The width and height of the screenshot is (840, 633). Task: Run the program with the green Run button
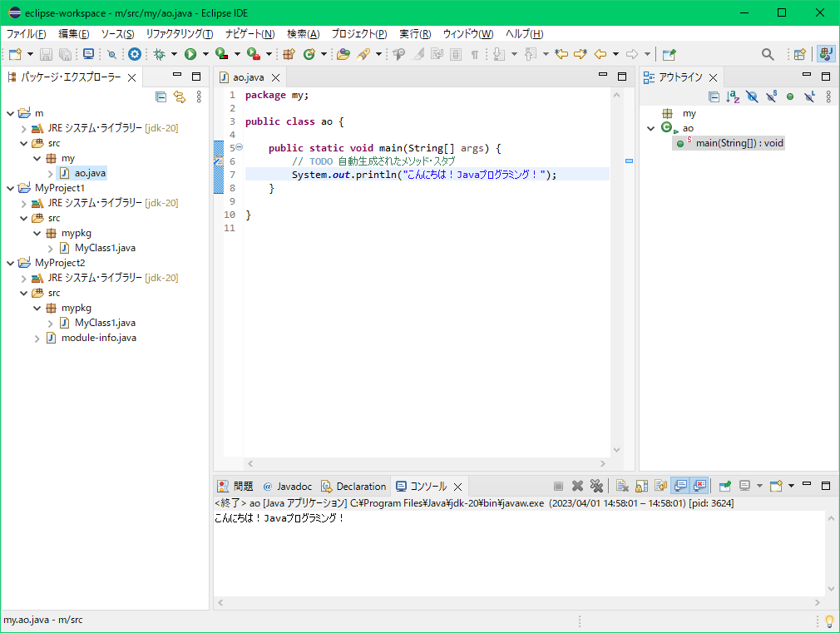pyautogui.click(x=190, y=54)
